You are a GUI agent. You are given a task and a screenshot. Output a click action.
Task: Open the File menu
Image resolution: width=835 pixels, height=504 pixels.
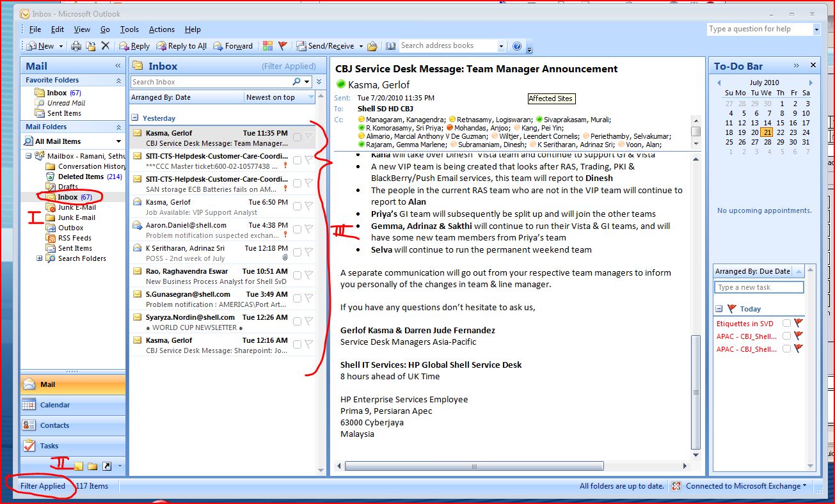35,29
